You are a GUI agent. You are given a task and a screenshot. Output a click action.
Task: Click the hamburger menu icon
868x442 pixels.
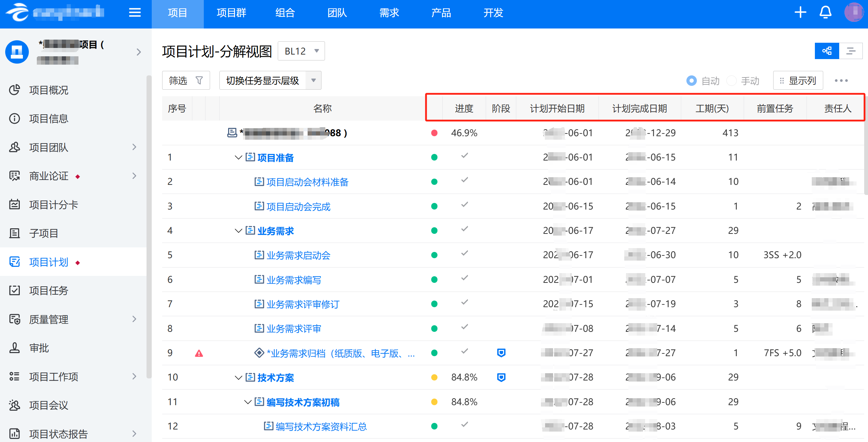click(x=135, y=13)
